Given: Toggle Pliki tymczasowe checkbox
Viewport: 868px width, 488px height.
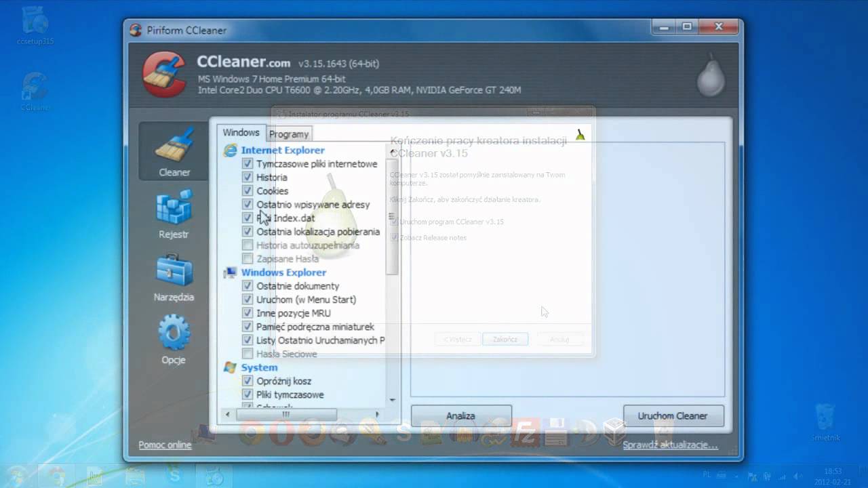Looking at the screenshot, I should tap(248, 394).
